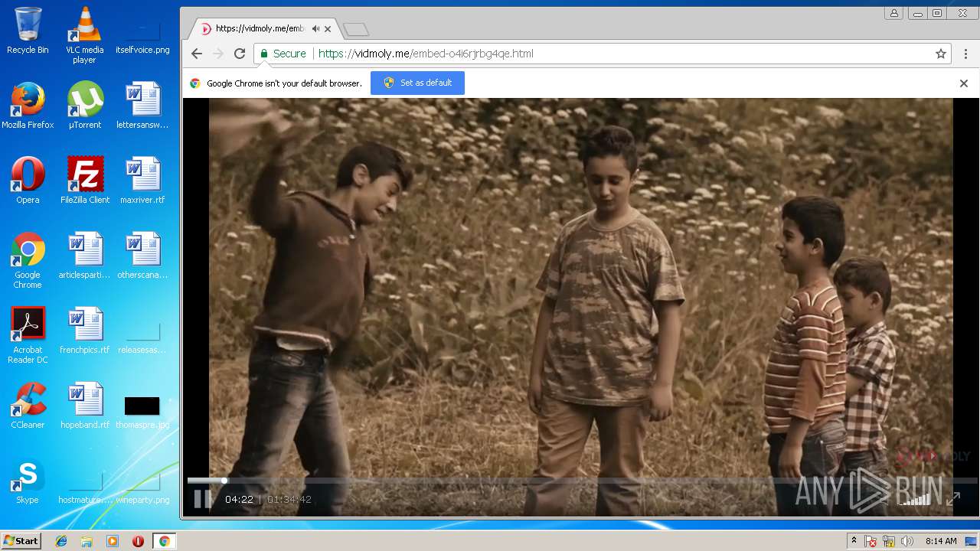
Task: Open the Chrome user profile icon
Action: click(893, 13)
